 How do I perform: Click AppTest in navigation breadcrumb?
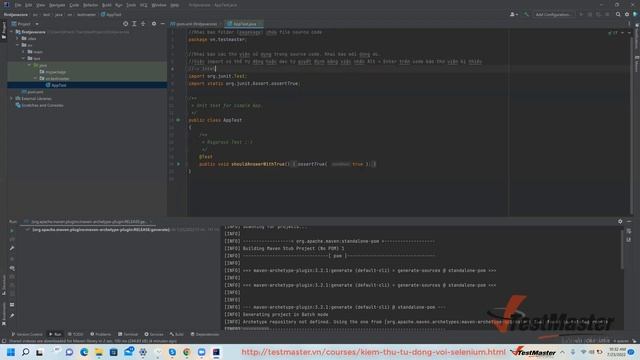111,14
